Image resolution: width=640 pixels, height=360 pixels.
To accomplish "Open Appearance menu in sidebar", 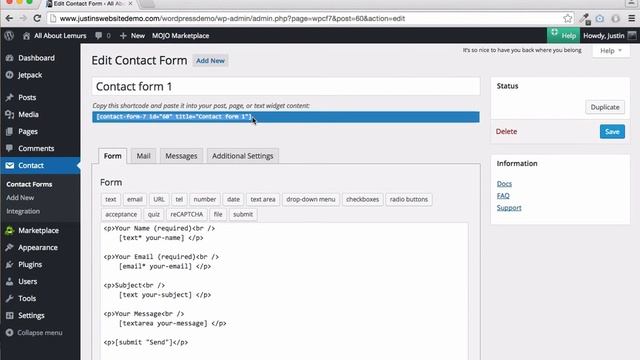I will pyautogui.click(x=38, y=248).
